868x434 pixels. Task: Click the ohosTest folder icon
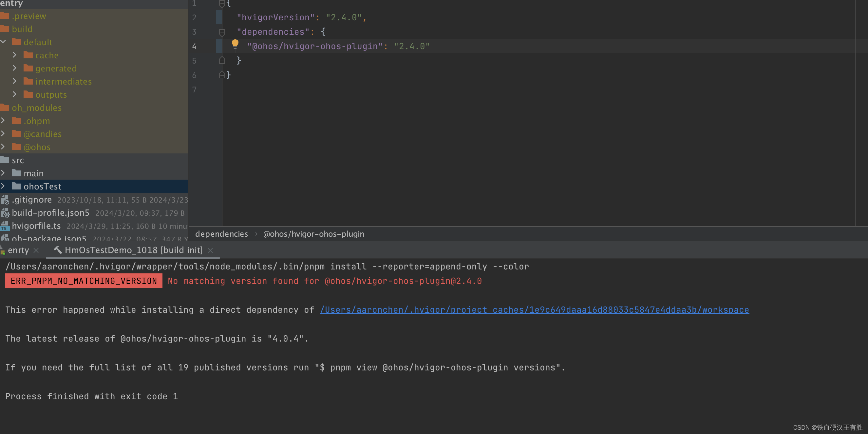point(16,186)
